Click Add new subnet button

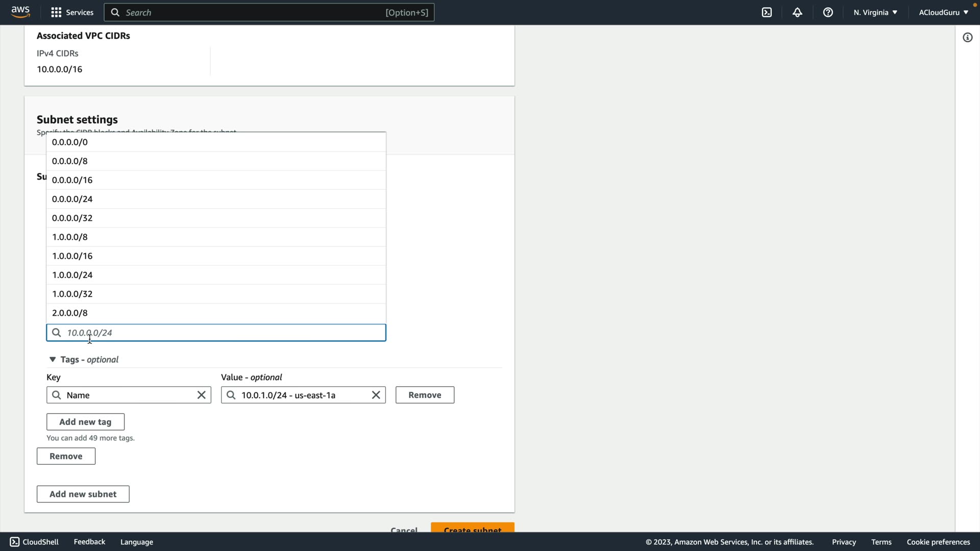click(83, 494)
